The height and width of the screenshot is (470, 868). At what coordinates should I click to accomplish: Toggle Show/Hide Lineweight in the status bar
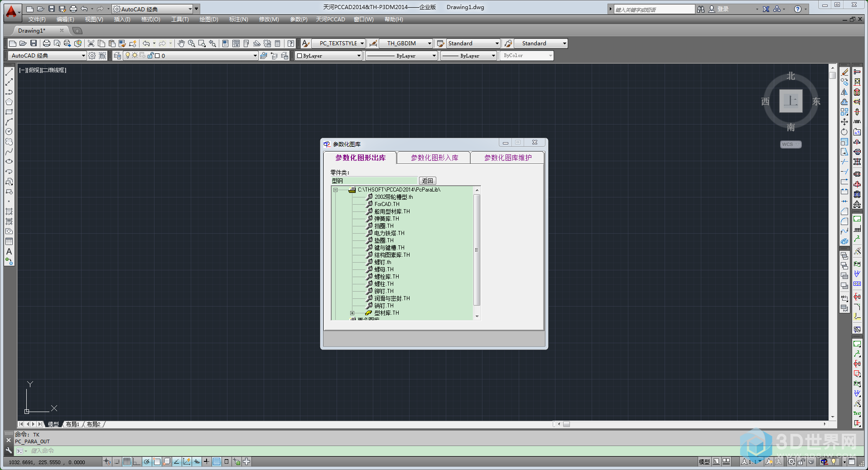tap(207, 461)
